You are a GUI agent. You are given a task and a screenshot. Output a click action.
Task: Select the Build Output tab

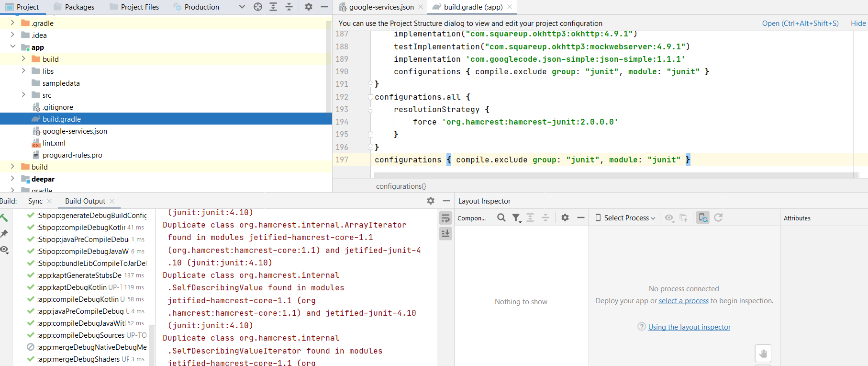click(85, 201)
